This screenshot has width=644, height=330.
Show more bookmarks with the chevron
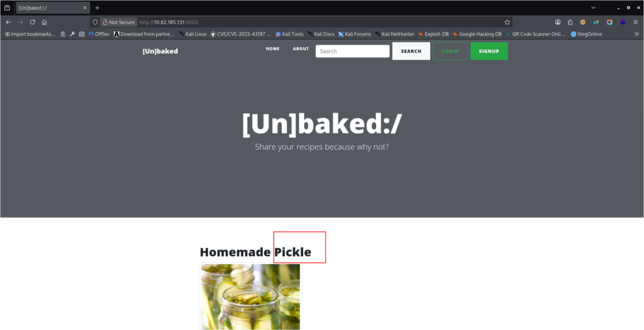(636, 34)
